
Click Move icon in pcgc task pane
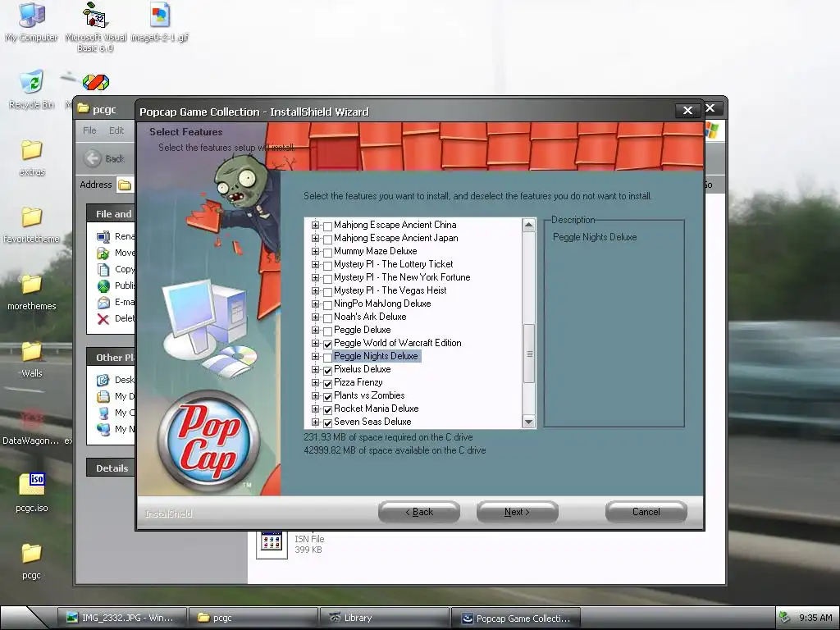point(103,253)
